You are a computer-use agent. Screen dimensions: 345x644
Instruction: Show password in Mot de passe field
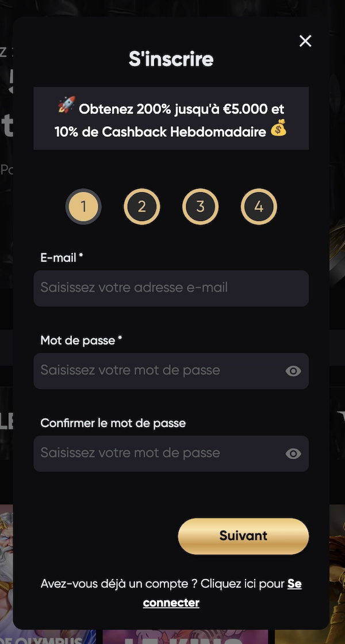point(293,371)
